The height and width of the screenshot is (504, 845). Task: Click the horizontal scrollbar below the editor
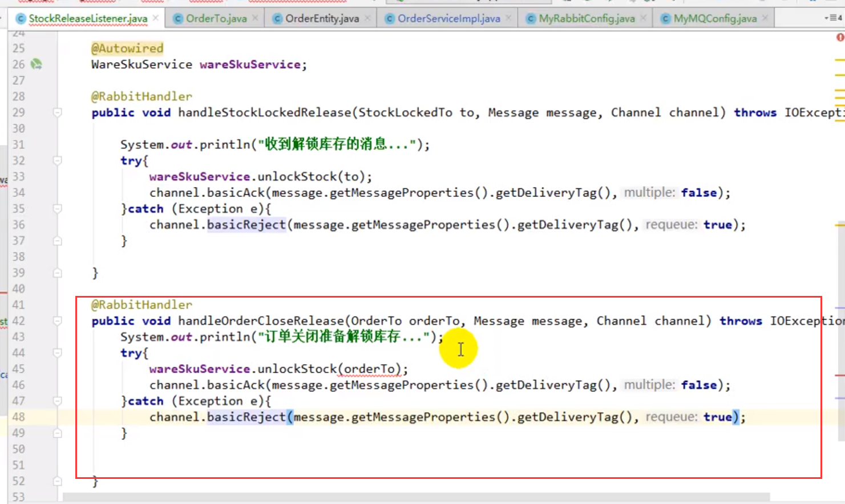tap(415, 498)
